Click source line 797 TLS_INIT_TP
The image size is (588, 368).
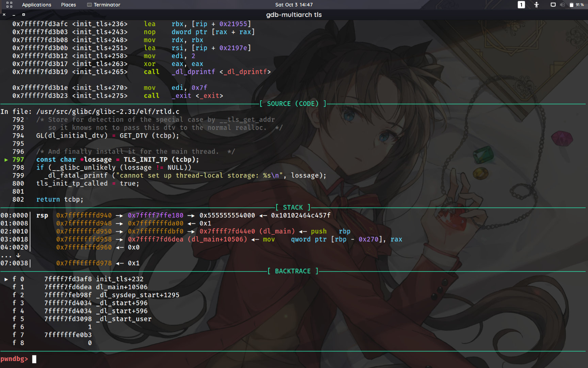pos(117,159)
